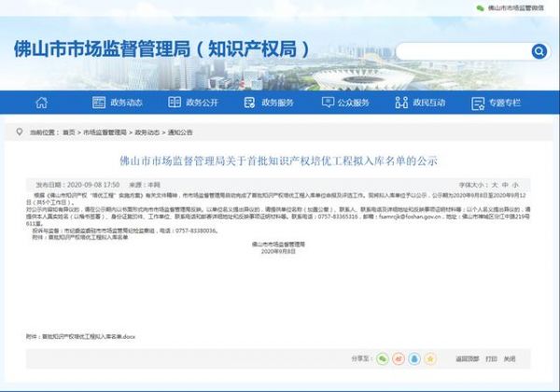Screen dimensions: 560x392
Task: Click the 关闭 close link
Action: point(510,358)
